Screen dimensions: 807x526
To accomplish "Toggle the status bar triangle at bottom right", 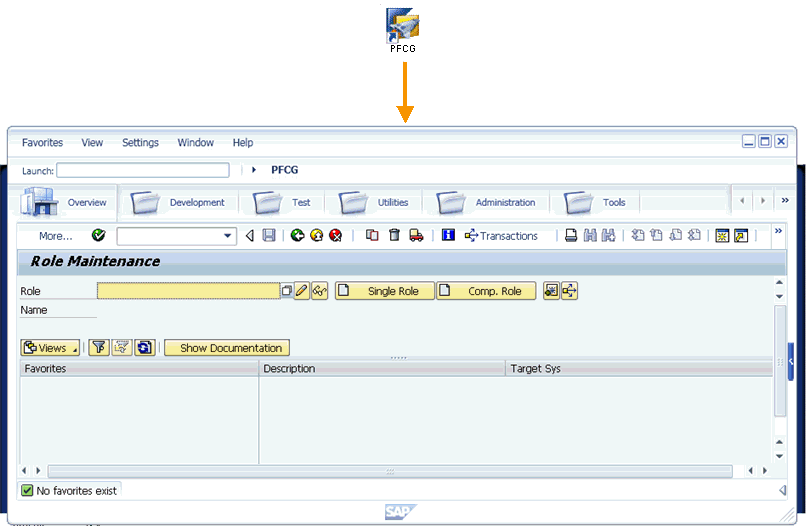I will (783, 490).
